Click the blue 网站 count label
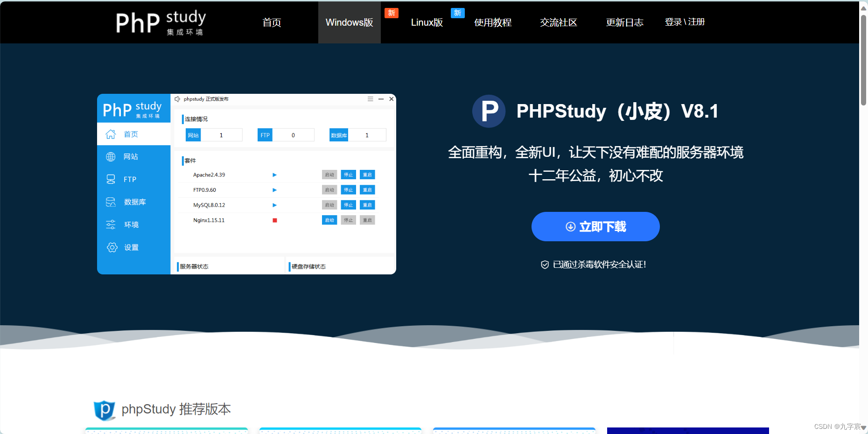 pyautogui.click(x=193, y=135)
